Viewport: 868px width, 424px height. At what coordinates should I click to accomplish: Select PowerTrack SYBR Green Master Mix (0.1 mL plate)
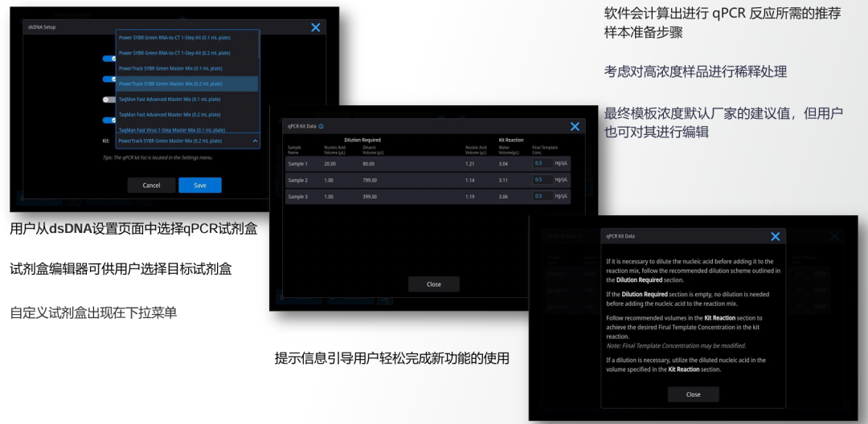[186, 68]
